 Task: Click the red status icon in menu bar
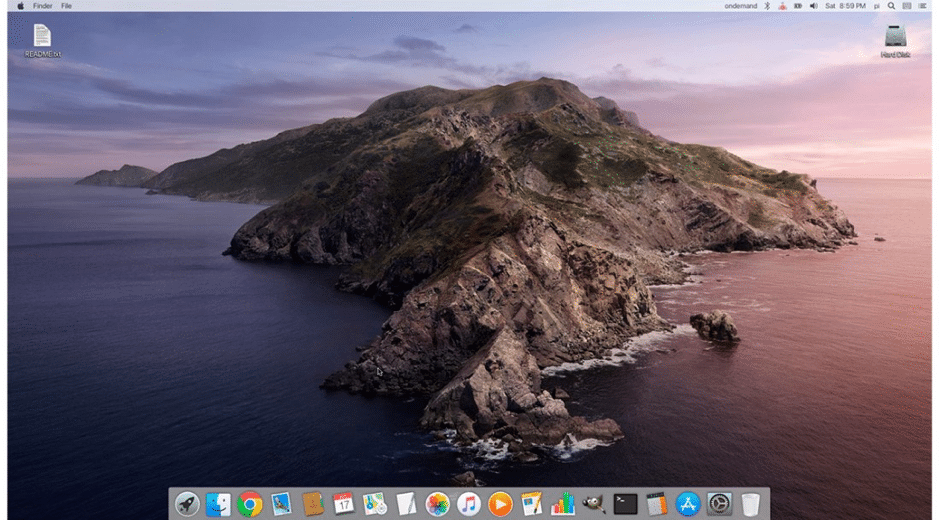pyautogui.click(x=782, y=5)
